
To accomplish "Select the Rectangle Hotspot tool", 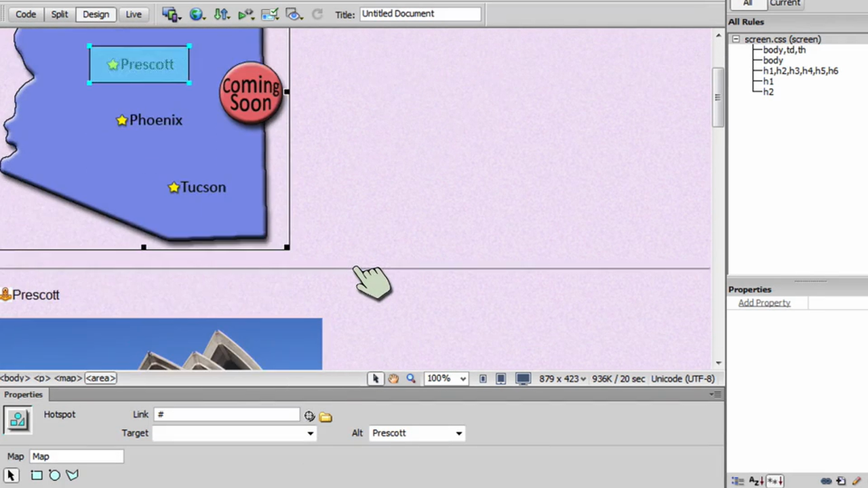I will 37,475.
